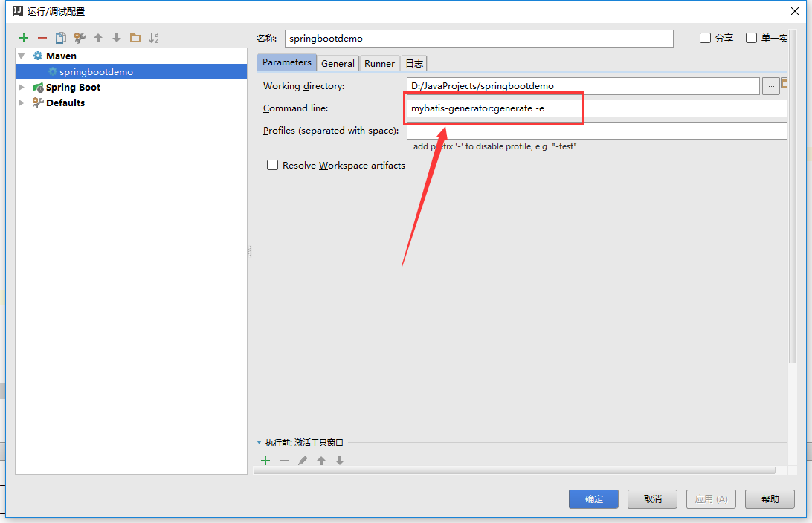Remove the before-launch task

[284, 461]
